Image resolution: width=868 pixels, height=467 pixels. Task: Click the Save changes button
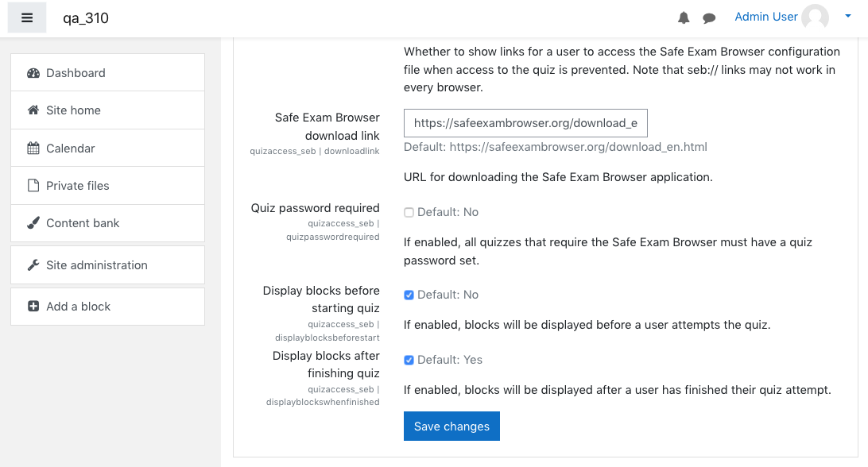coord(451,426)
